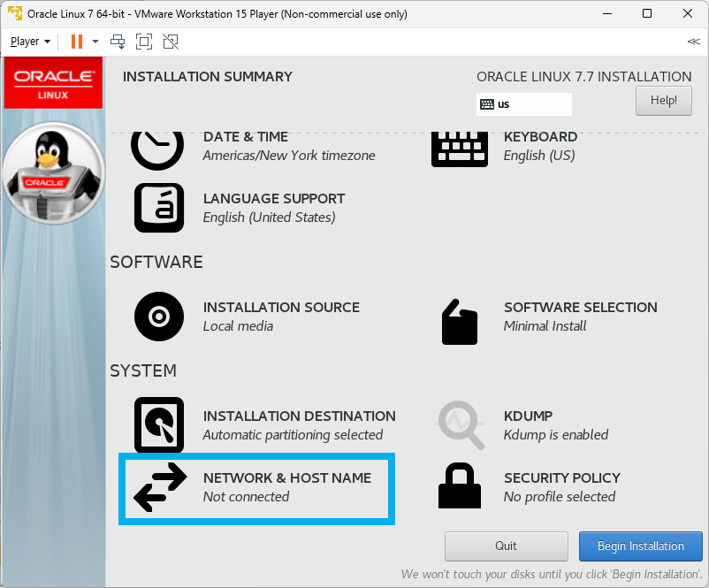Open Installation Source disc icon
The image size is (709, 588).
pos(159,317)
